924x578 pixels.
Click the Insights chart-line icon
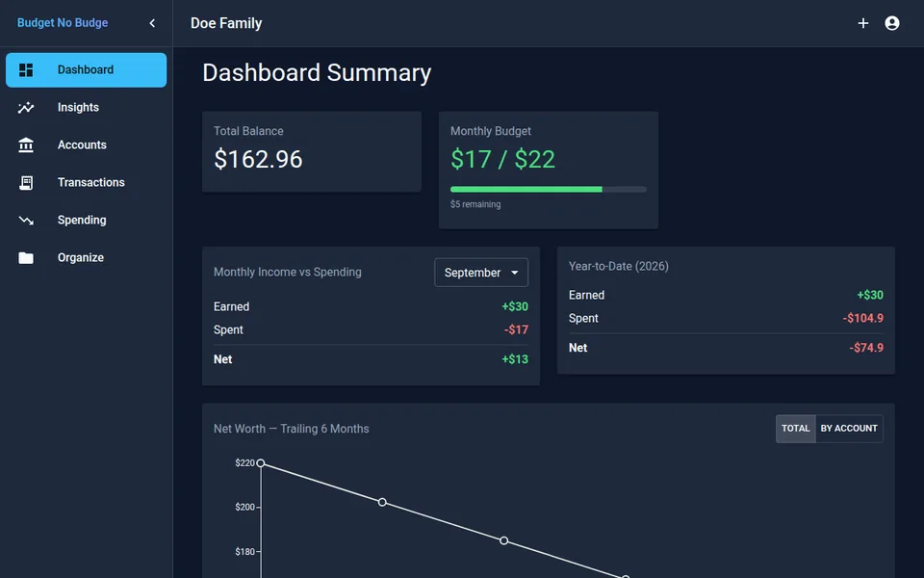pos(26,107)
